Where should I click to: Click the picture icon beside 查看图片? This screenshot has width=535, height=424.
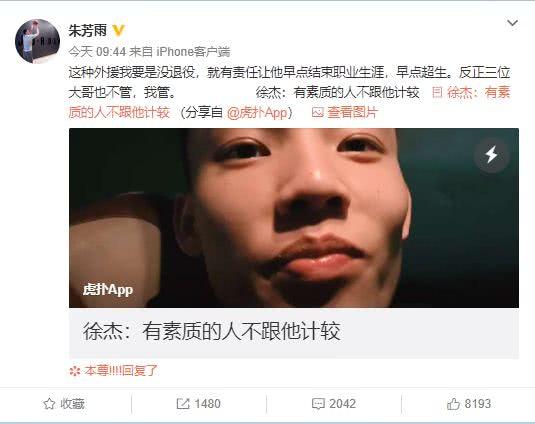318,112
